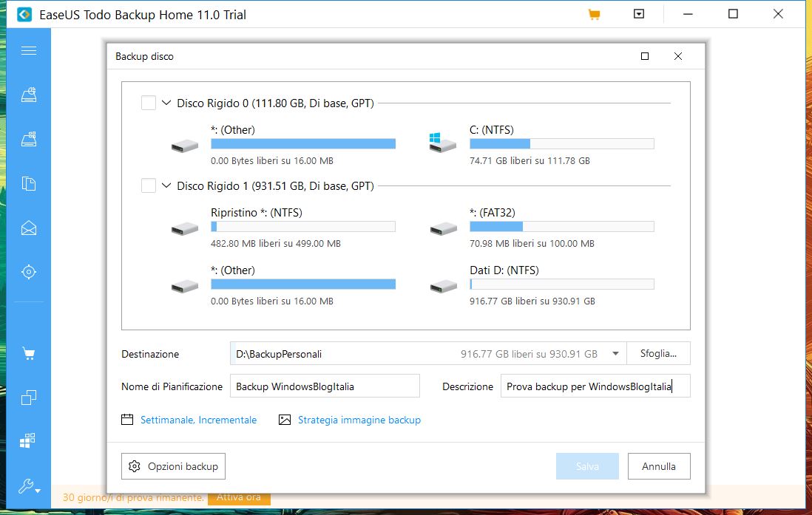Click '70.98 MB liberi su 100.00 MB' text
This screenshot has height=515, width=812.
click(532, 243)
